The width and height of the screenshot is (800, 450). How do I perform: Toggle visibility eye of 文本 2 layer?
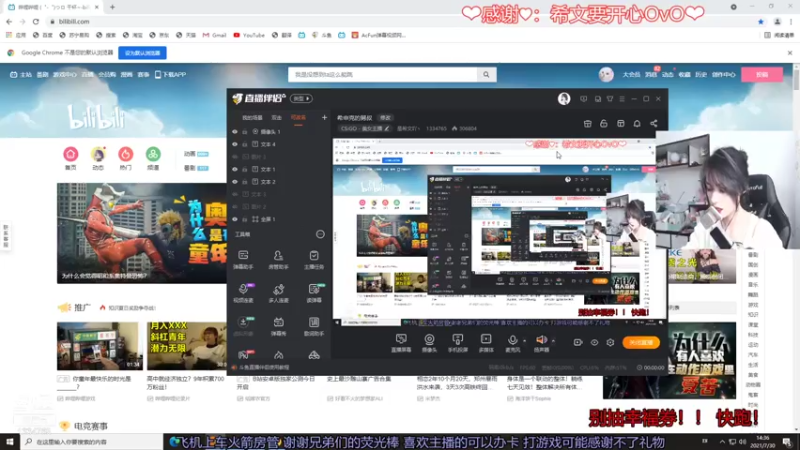point(235,182)
